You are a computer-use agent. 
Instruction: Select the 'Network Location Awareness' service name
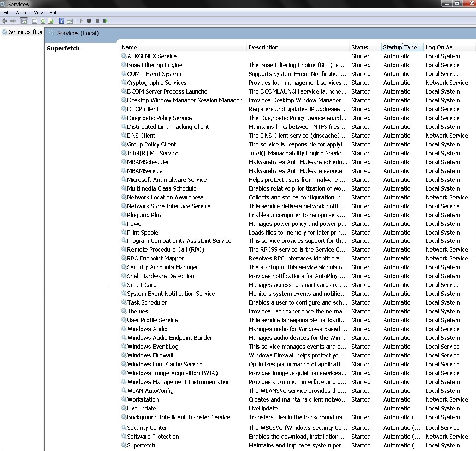coord(165,197)
